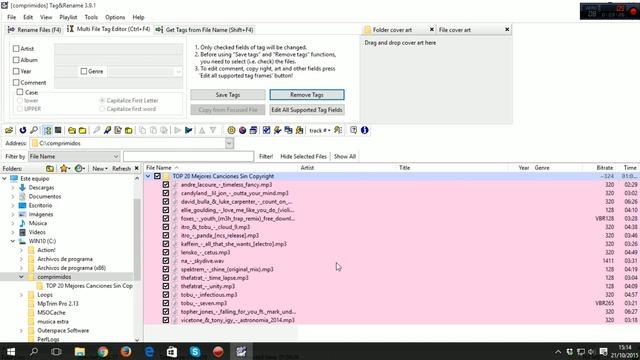Click the blue checked box toolbar icon
Image resolution: width=640 pixels, height=360 pixels.
pyautogui.click(x=267, y=130)
